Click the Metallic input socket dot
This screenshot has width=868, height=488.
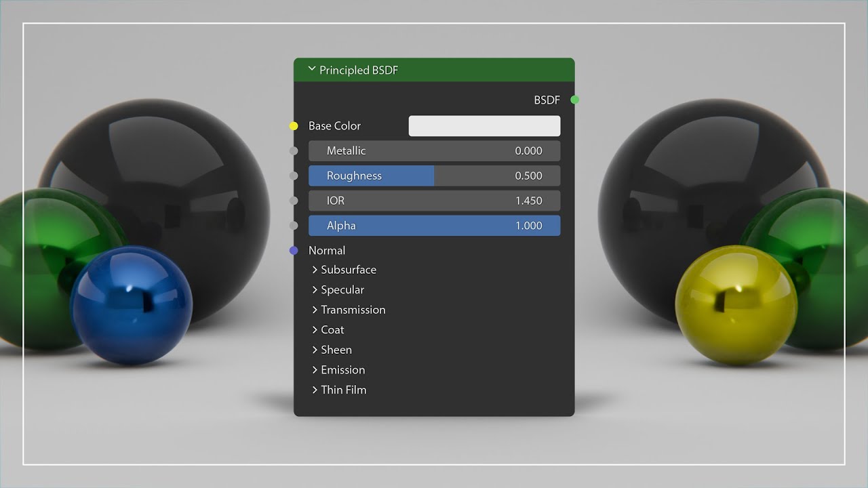point(294,150)
